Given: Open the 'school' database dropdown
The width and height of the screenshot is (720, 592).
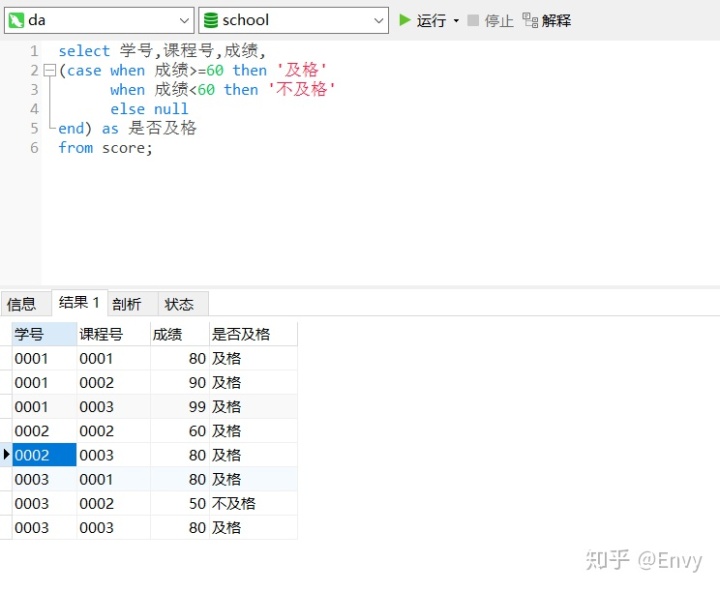Looking at the screenshot, I should pyautogui.click(x=378, y=21).
